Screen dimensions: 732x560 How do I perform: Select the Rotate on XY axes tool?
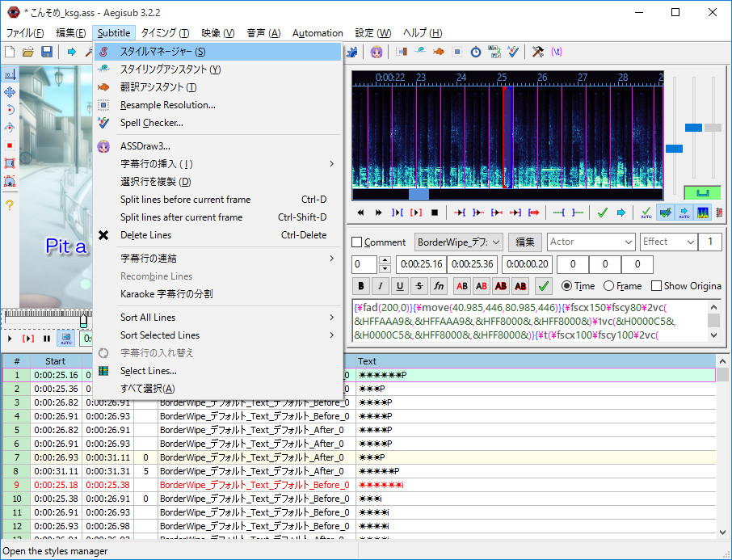pos(10,128)
